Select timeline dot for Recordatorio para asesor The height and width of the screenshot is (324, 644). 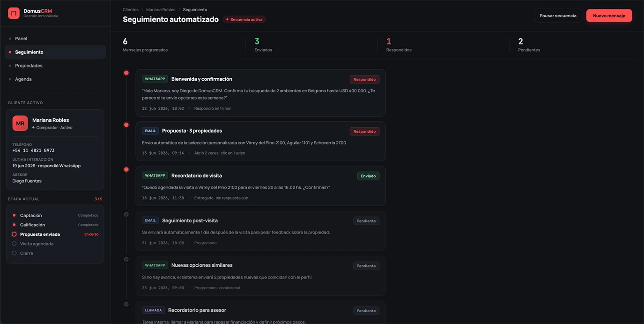click(126, 304)
